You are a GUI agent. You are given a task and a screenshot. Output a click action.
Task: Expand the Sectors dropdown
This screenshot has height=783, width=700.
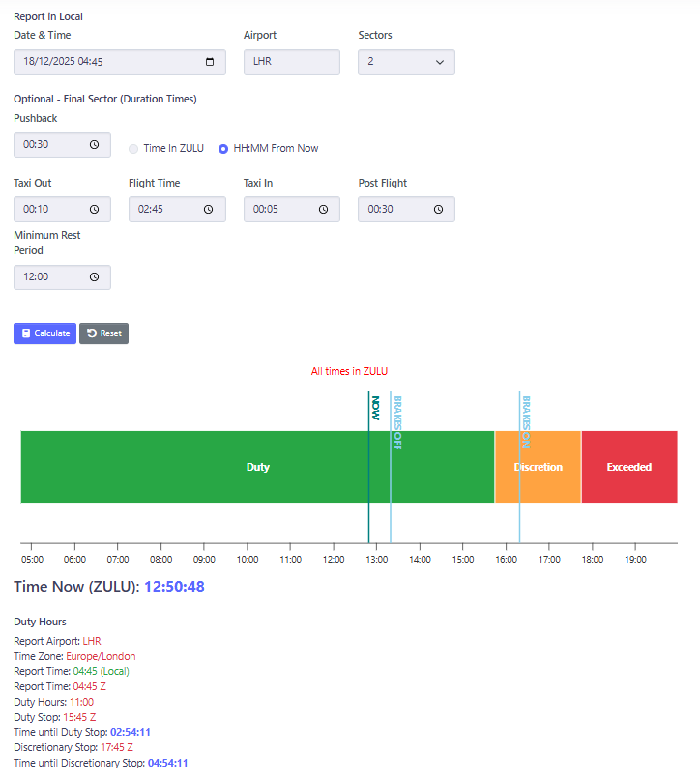point(406,62)
